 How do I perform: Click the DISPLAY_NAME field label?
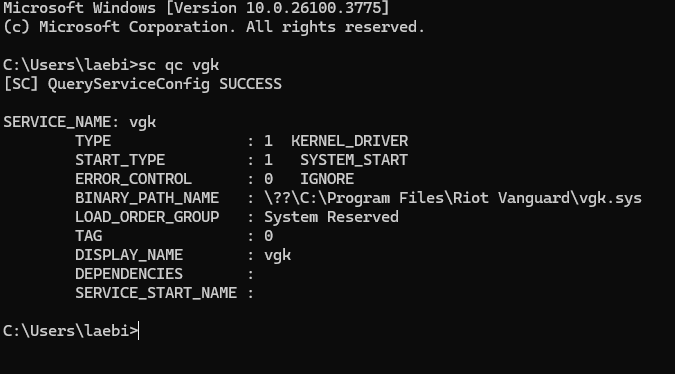click(x=129, y=255)
